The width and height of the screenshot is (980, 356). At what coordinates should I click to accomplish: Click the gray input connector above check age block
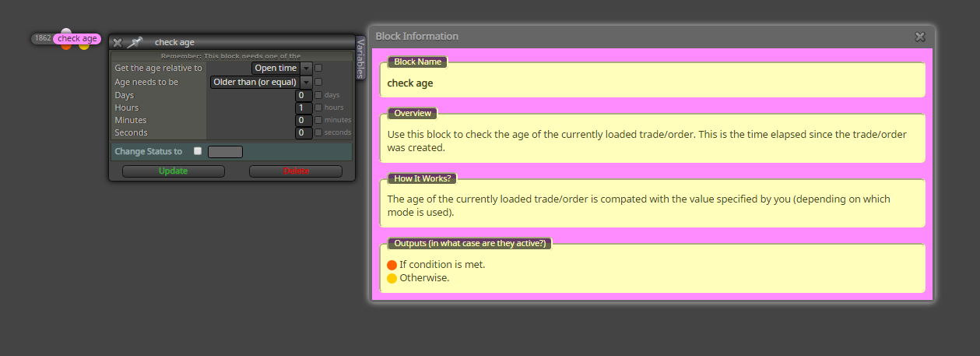[66, 31]
